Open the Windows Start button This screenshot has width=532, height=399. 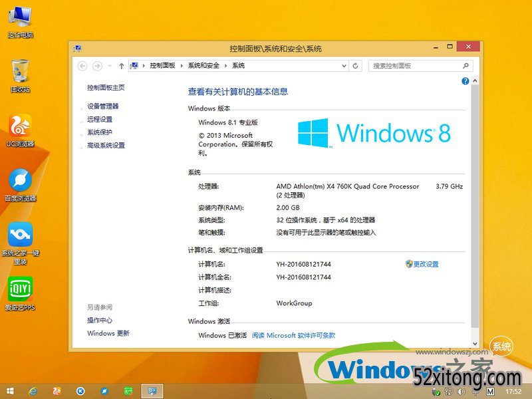10,391
